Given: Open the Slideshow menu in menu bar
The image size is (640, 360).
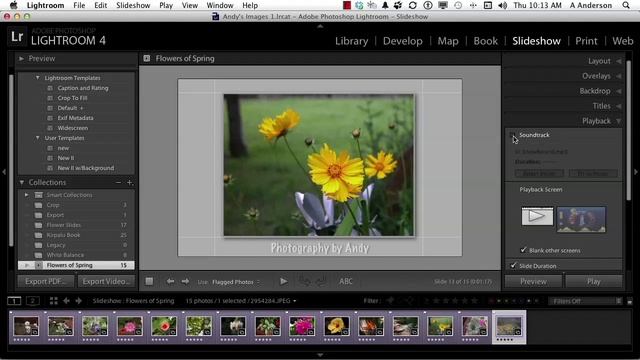Looking at the screenshot, I should 133,5.
